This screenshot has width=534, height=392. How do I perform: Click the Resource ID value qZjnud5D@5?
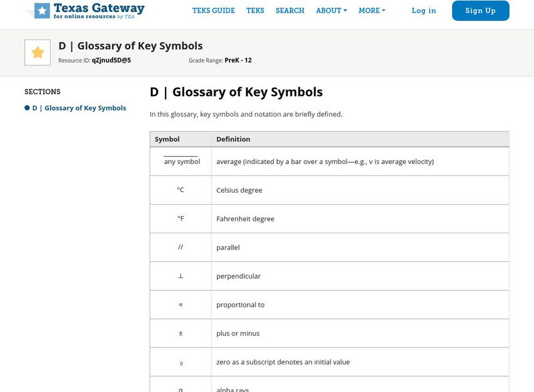tap(111, 60)
